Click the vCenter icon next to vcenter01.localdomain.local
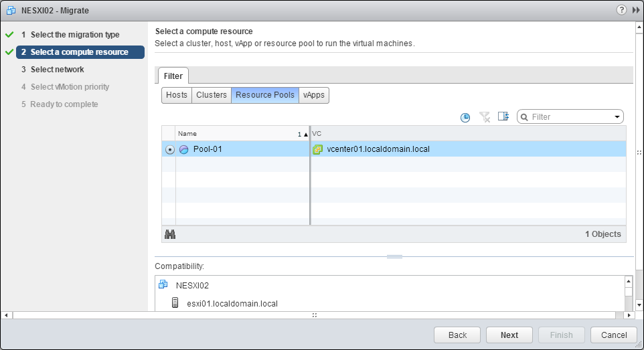Viewport: 644px width, 350px height. [x=318, y=149]
